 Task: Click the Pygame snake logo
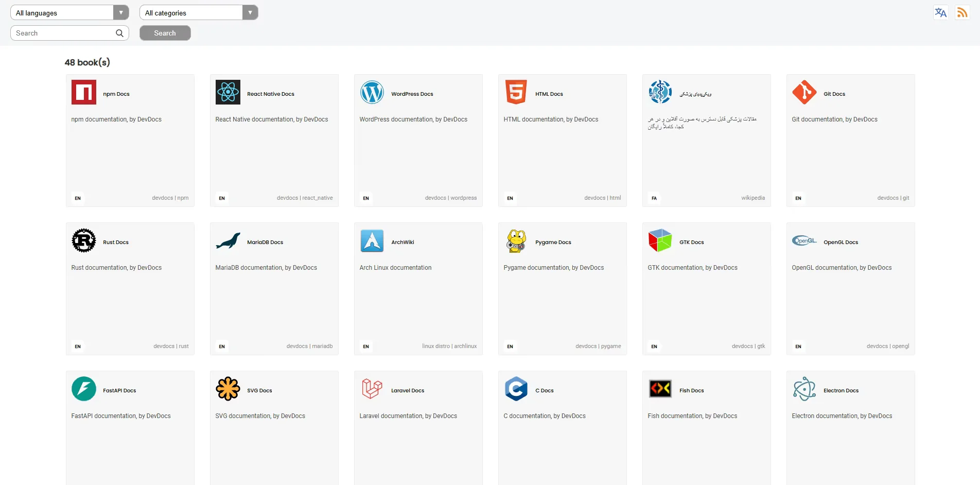coord(516,240)
